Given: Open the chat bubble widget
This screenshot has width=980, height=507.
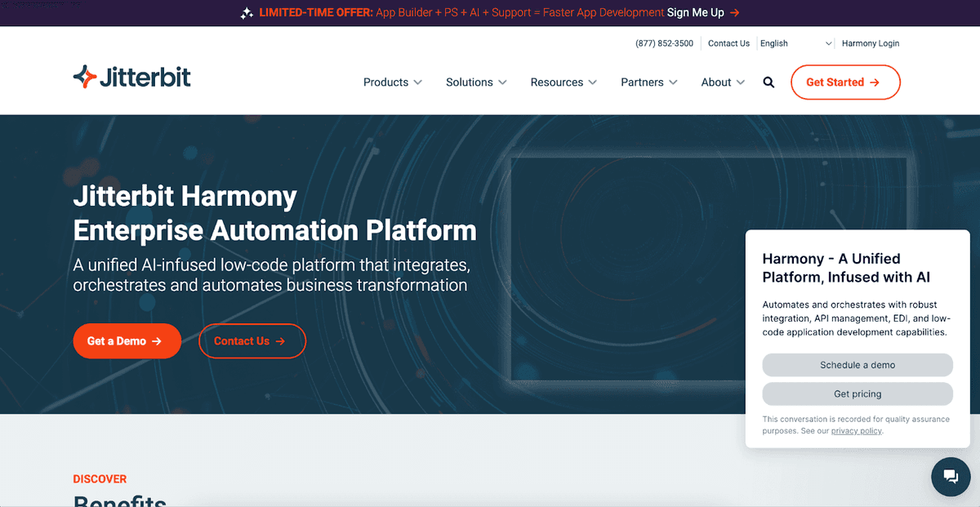Looking at the screenshot, I should pyautogui.click(x=950, y=477).
